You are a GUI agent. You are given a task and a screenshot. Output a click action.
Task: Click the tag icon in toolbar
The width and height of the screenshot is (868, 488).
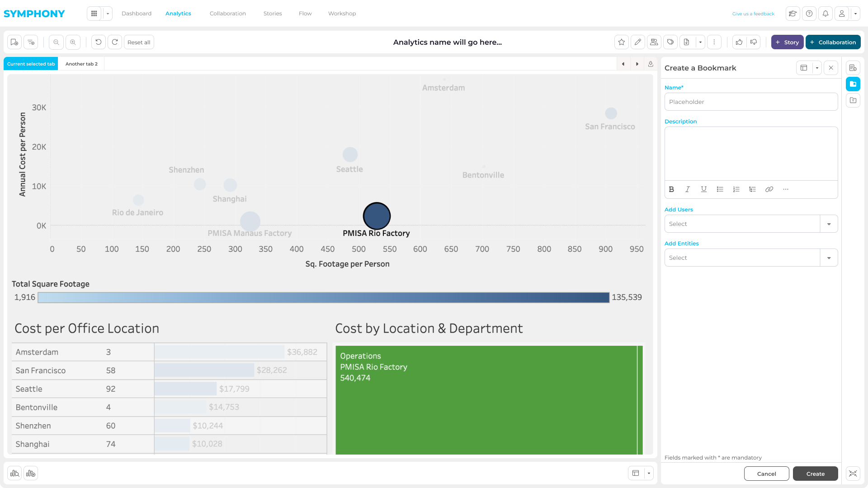click(x=670, y=42)
